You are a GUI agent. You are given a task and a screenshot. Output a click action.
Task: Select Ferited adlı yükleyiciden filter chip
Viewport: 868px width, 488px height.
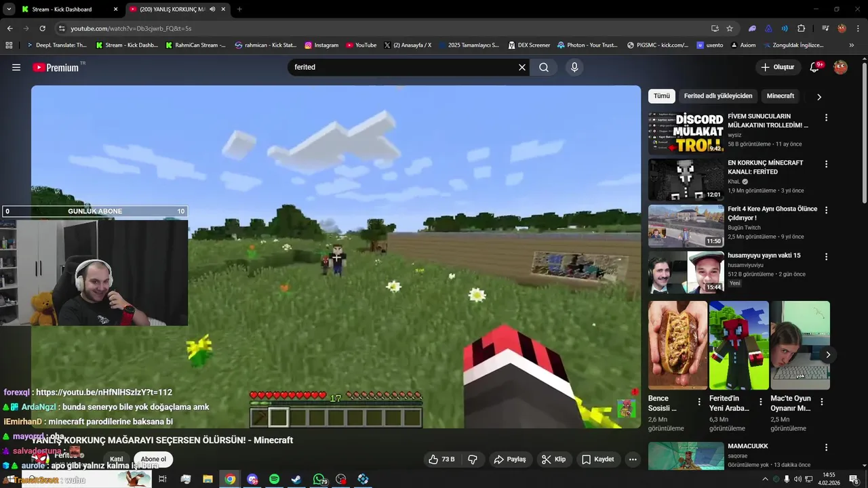[x=718, y=96]
